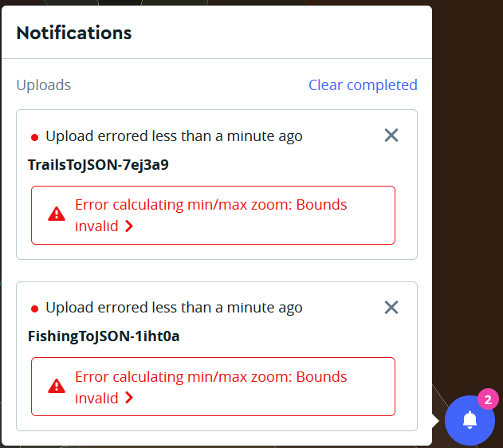
Task: Select the TrailsToJSON-7ej3a9 upload name
Action: 98,165
